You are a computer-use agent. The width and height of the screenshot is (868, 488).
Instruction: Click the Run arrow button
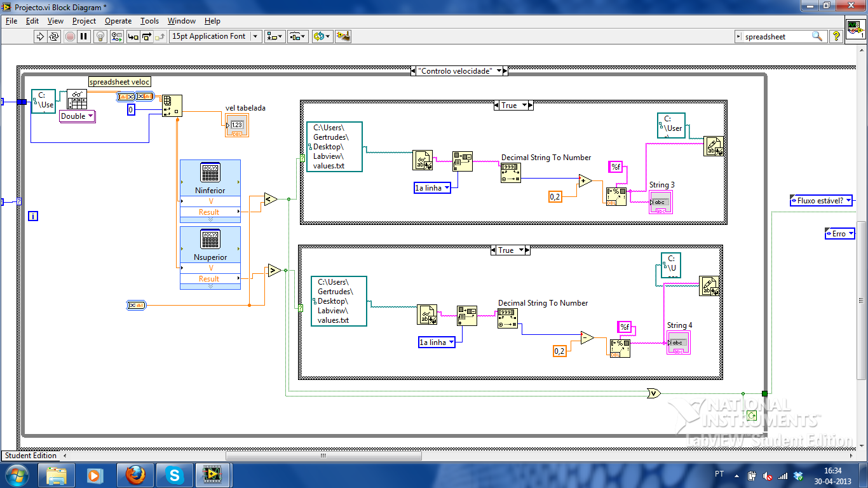point(40,36)
